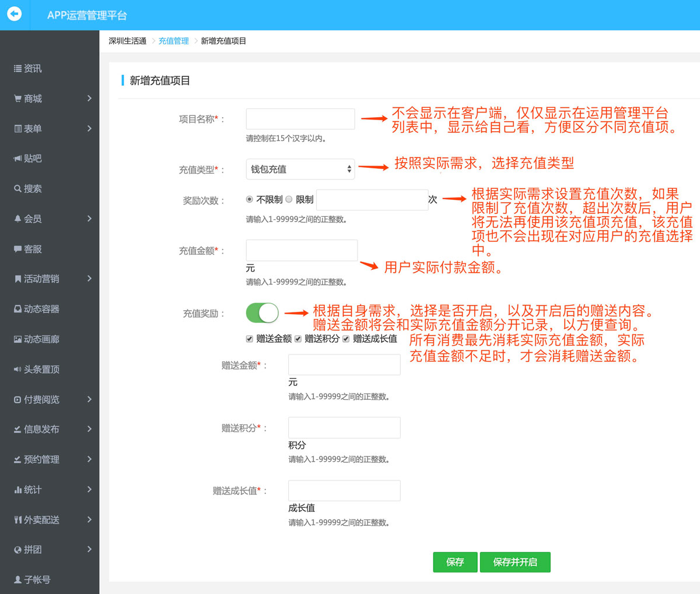Click the 动态画廊 picture icon
This screenshot has height=594, width=700.
[17, 339]
